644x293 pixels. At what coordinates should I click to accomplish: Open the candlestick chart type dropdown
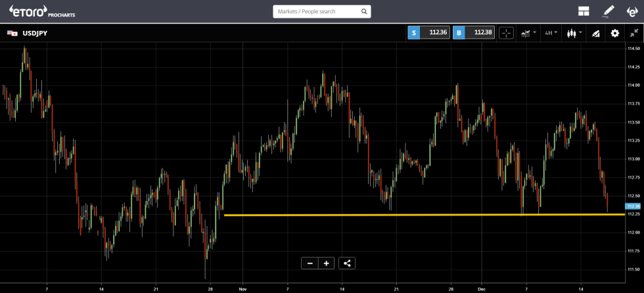[x=574, y=33]
